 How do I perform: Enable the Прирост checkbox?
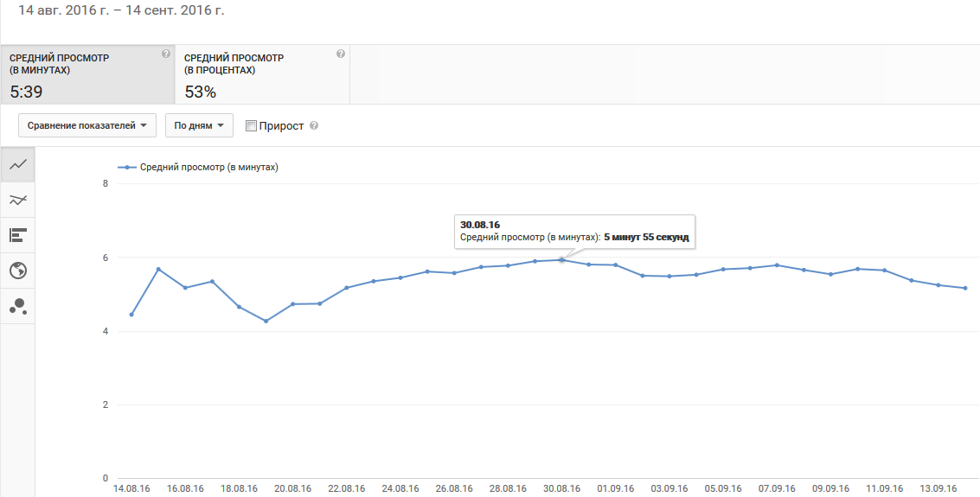[x=252, y=126]
